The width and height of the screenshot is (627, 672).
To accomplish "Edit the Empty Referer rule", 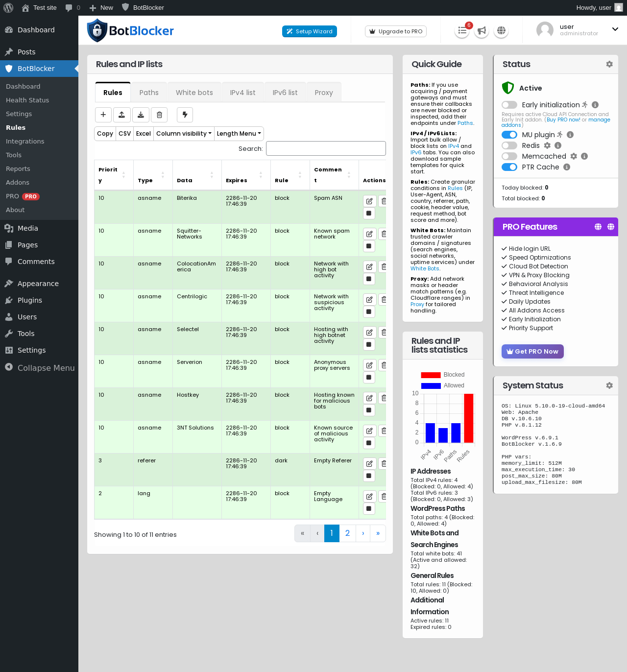I will coord(369,464).
